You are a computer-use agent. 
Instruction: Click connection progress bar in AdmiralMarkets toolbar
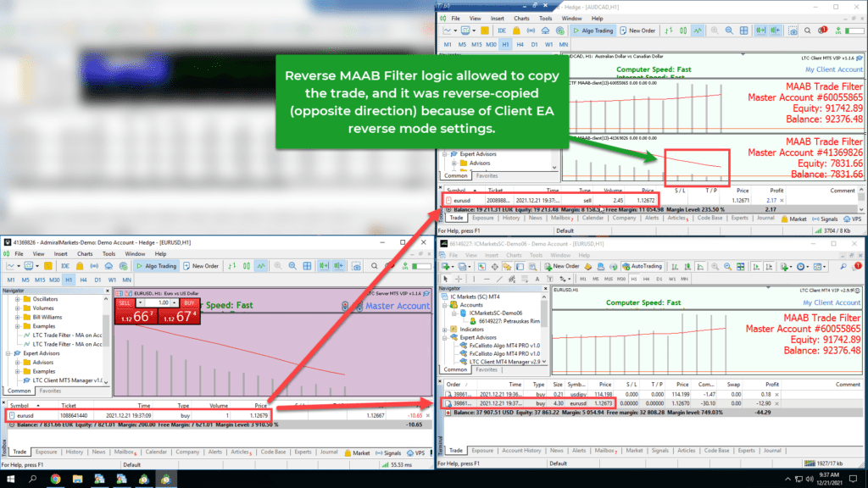pyautogui.click(x=420, y=266)
